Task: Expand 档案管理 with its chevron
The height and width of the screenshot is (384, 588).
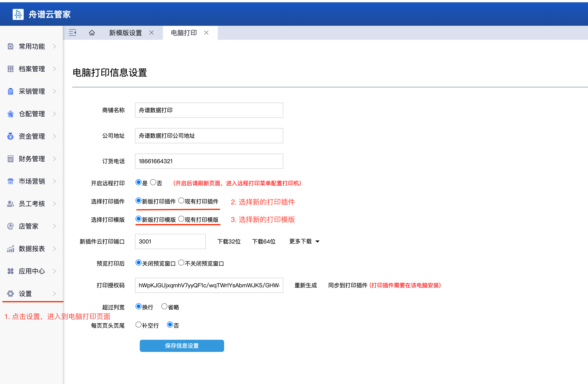Action: (55, 69)
